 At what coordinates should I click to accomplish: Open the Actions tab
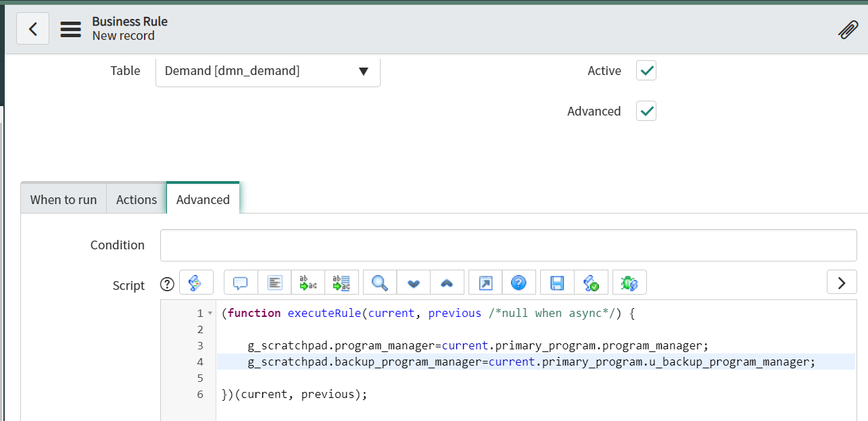(x=137, y=199)
